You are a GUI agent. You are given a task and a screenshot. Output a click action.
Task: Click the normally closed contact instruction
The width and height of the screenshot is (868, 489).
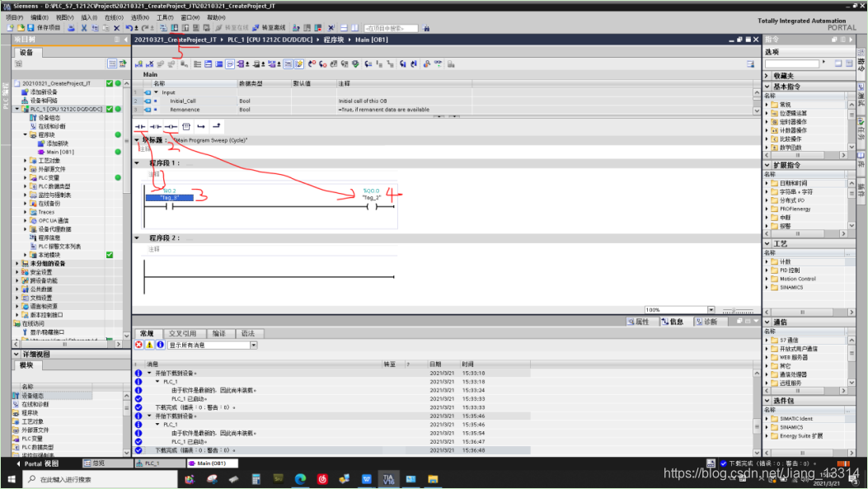[156, 127]
